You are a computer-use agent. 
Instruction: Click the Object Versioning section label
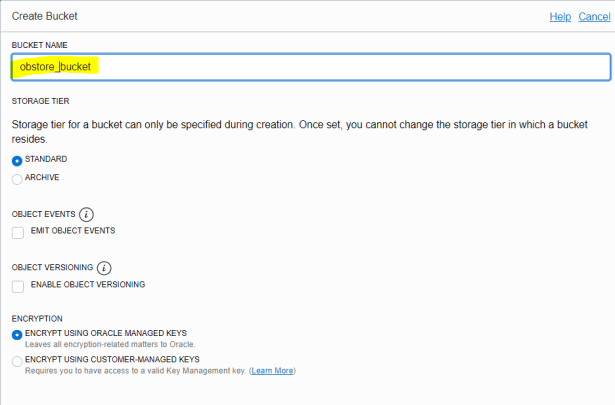click(52, 269)
